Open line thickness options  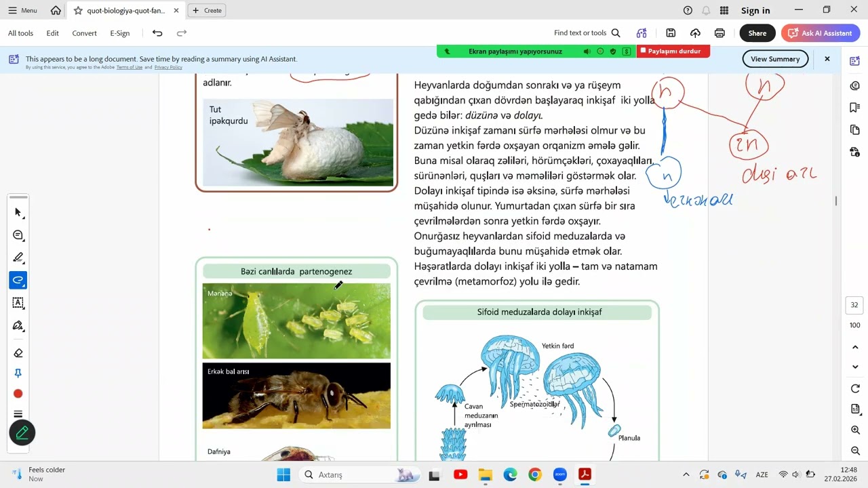[18, 414]
